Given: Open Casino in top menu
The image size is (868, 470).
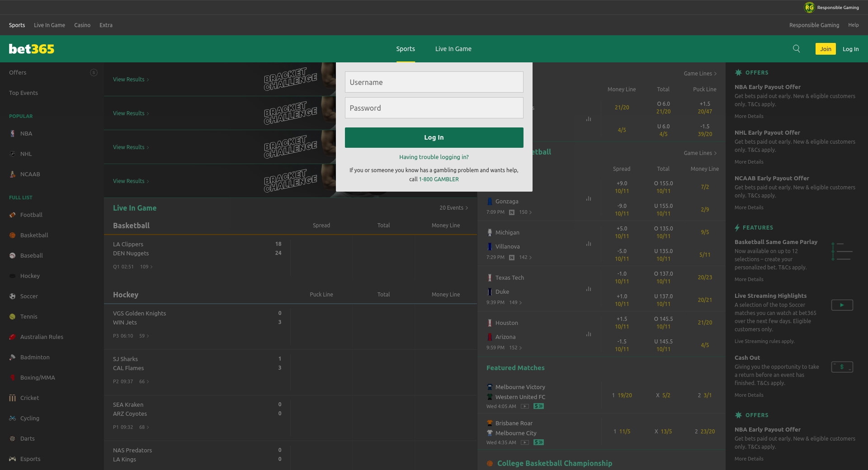Looking at the screenshot, I should pyautogui.click(x=82, y=25).
